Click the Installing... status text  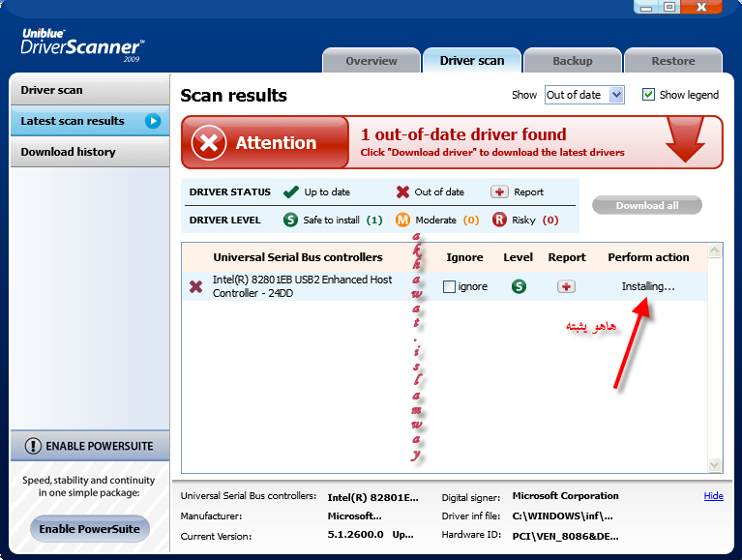point(648,286)
